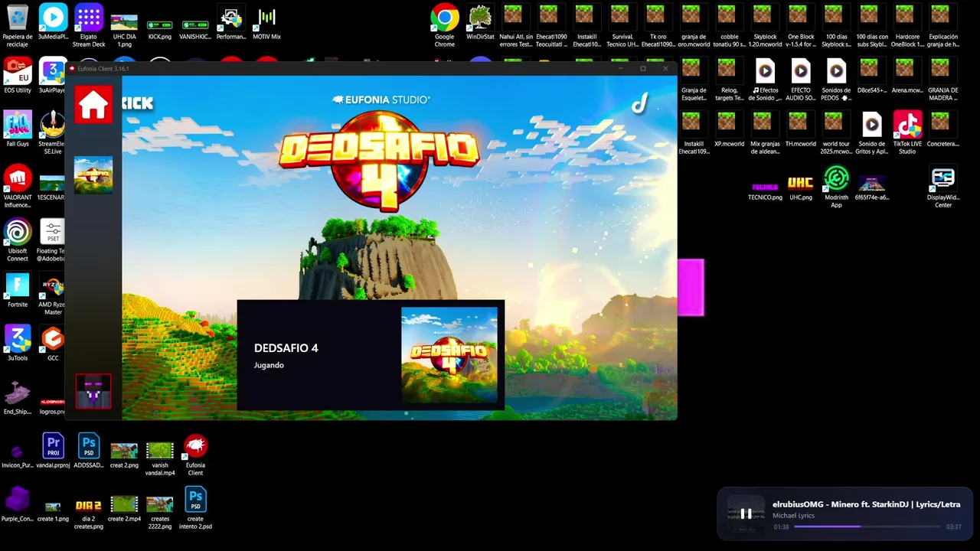Screen dimensions: 980x551
Task: Select vandal.prproj Premiere project file
Action: (53, 451)
